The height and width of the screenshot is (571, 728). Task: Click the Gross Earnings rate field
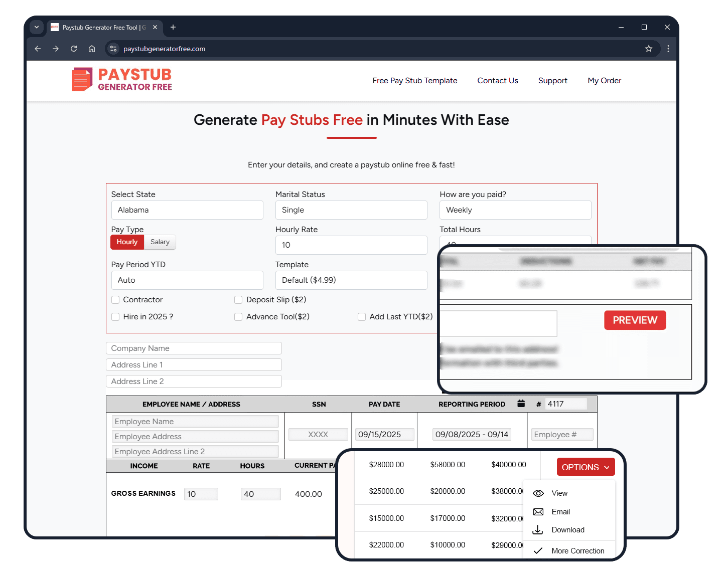pyautogui.click(x=201, y=494)
